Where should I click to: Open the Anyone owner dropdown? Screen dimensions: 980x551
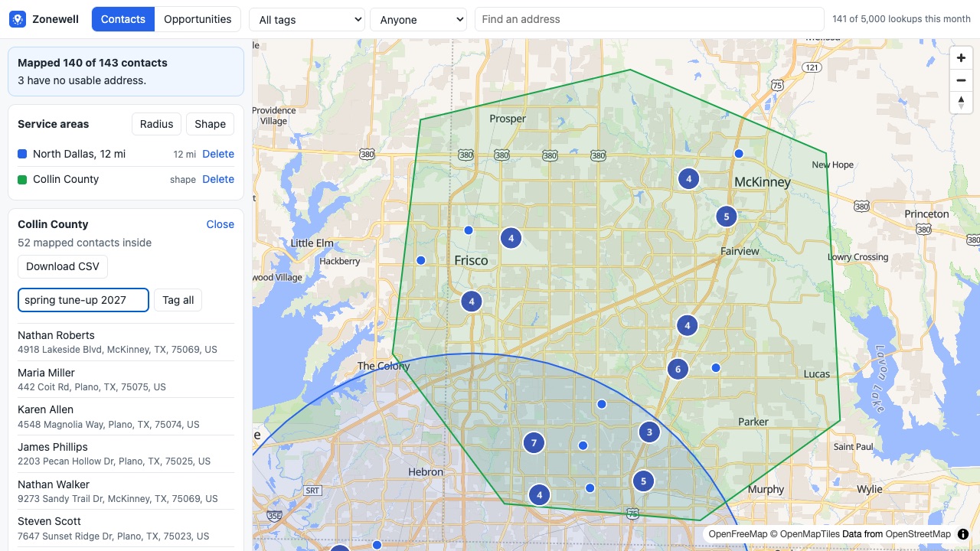[418, 19]
